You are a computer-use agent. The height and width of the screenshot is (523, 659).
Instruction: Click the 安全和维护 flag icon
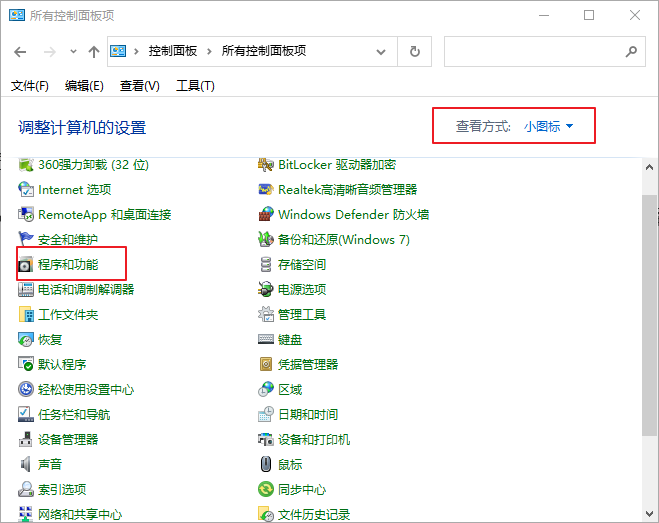26,239
